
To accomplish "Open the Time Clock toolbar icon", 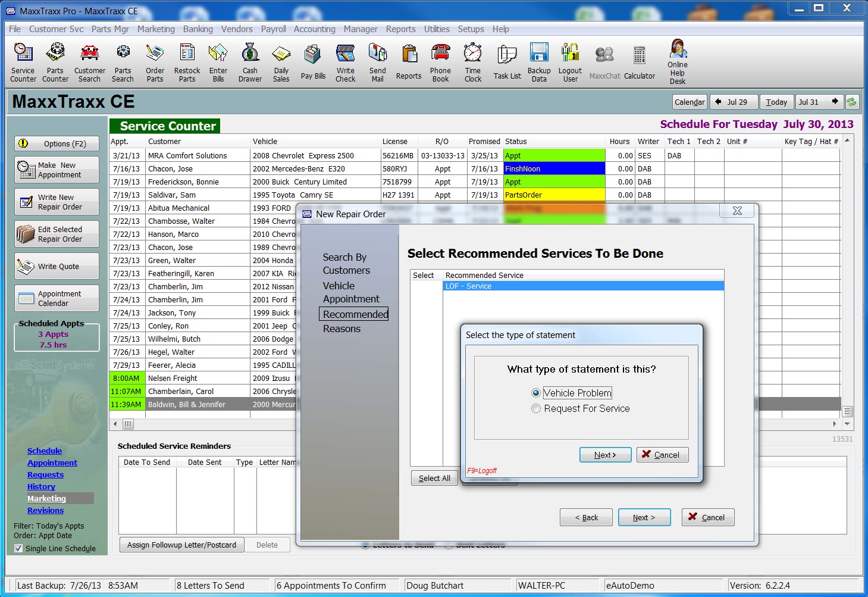I will [x=473, y=62].
